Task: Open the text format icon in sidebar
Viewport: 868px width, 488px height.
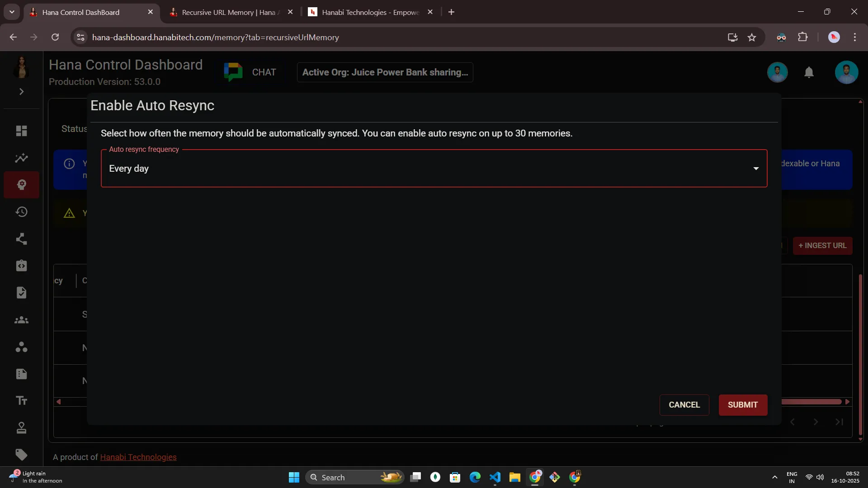Action: pyautogui.click(x=21, y=401)
